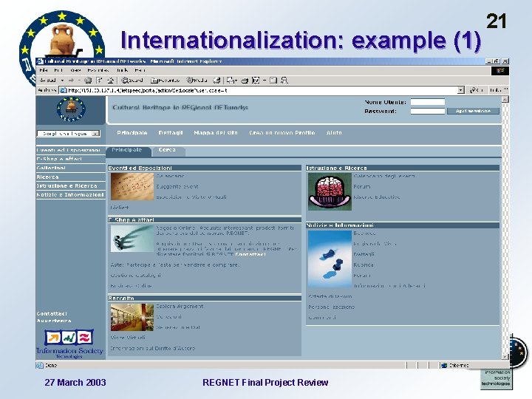Switch to the Cerca tab
The width and height of the screenshot is (532, 399).
click(168, 151)
